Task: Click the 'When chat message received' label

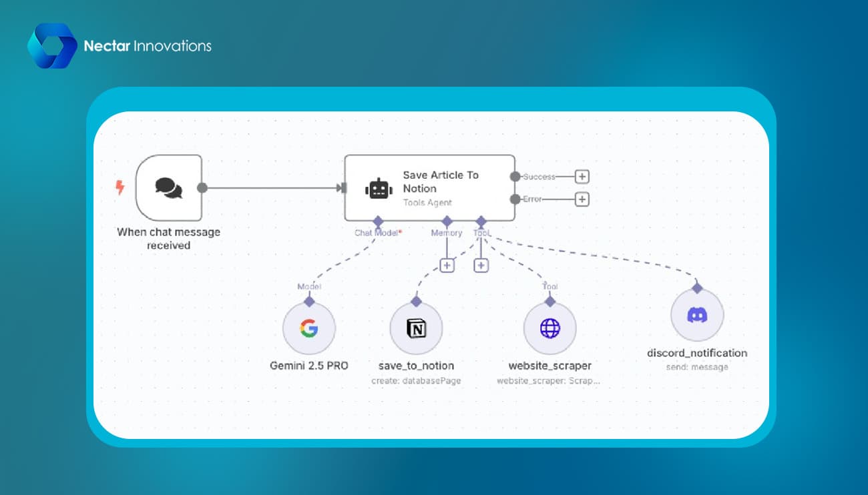Action: (168, 239)
